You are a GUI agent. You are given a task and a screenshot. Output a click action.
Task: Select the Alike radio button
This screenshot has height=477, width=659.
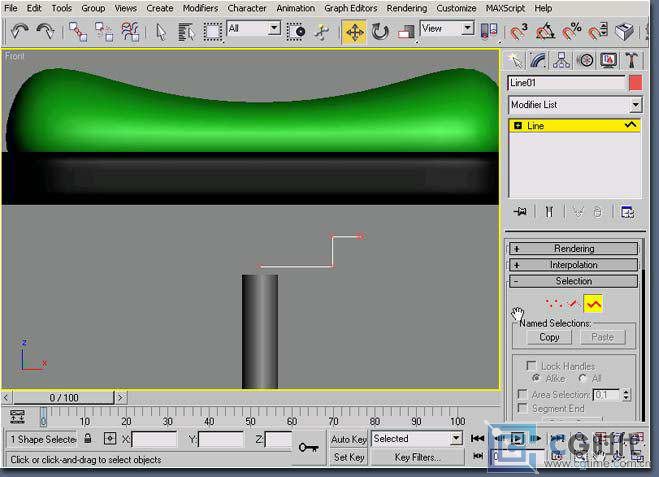(536, 378)
